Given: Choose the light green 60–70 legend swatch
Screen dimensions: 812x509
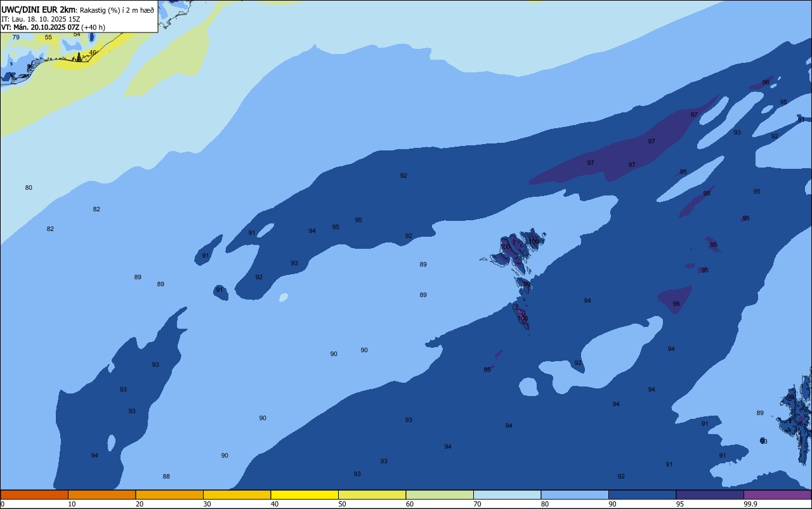Looking at the screenshot, I should click(x=440, y=494).
